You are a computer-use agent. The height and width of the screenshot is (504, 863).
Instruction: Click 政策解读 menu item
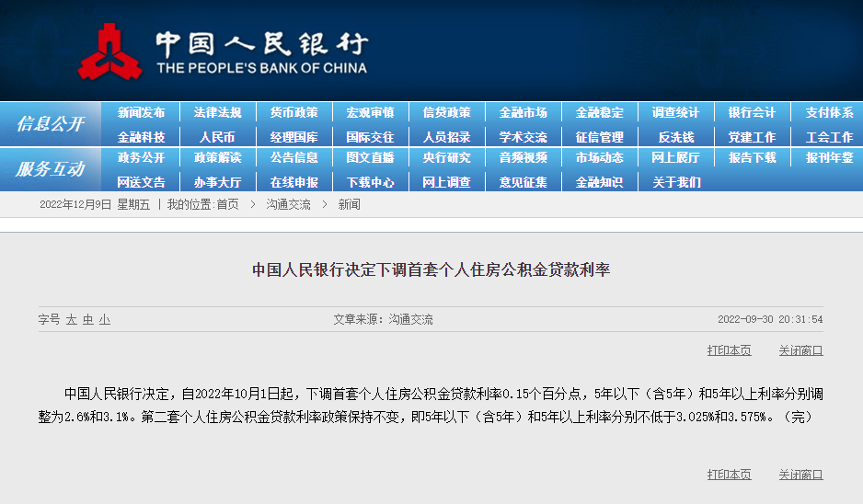(x=217, y=157)
